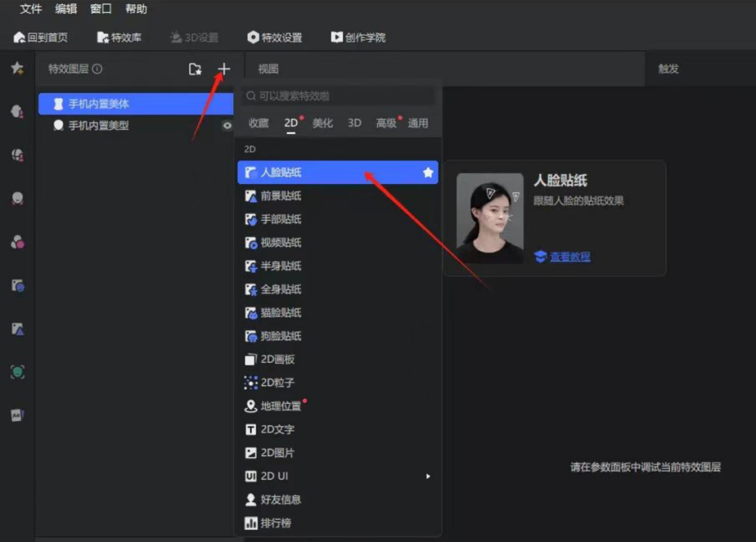Choose 地理位置 location effect
Image resolution: width=756 pixels, height=542 pixels.
point(280,406)
